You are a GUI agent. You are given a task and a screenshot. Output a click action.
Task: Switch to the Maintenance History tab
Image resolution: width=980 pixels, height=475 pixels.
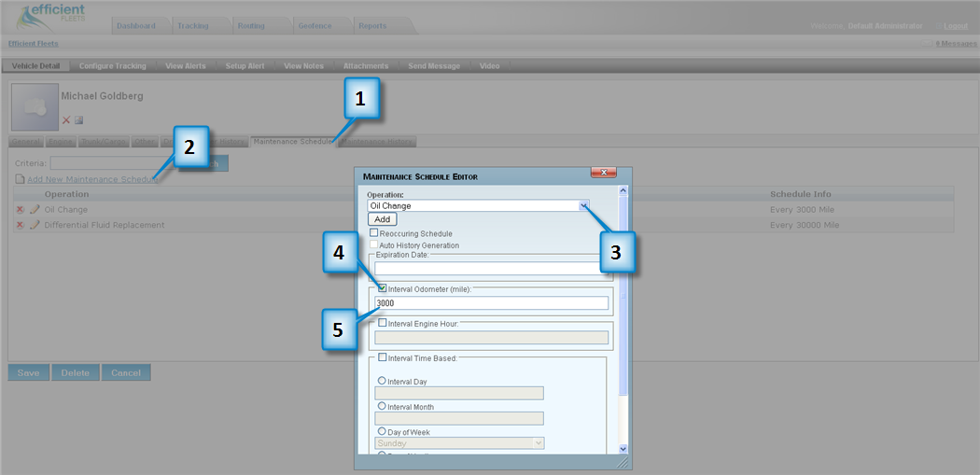[377, 142]
